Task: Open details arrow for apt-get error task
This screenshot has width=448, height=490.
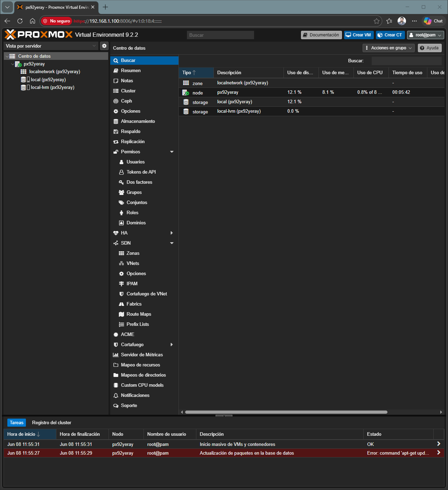Action: pos(439,453)
